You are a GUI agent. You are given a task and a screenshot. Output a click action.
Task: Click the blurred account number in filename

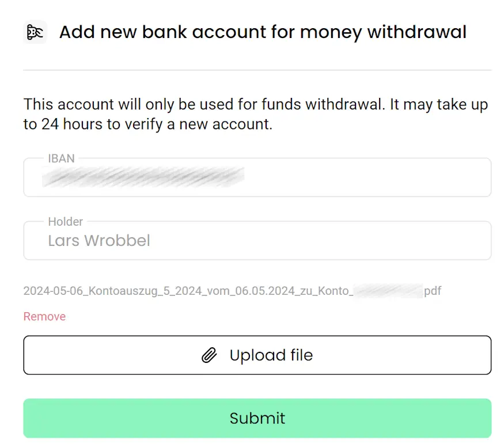[x=388, y=291]
